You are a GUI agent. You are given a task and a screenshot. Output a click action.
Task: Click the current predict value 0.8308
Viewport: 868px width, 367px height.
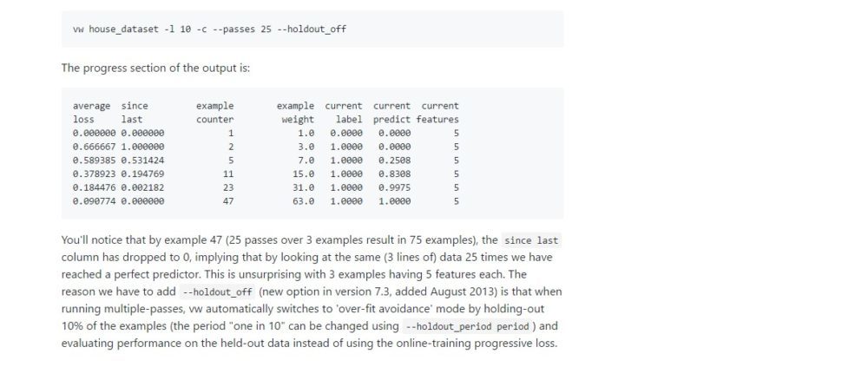394,174
